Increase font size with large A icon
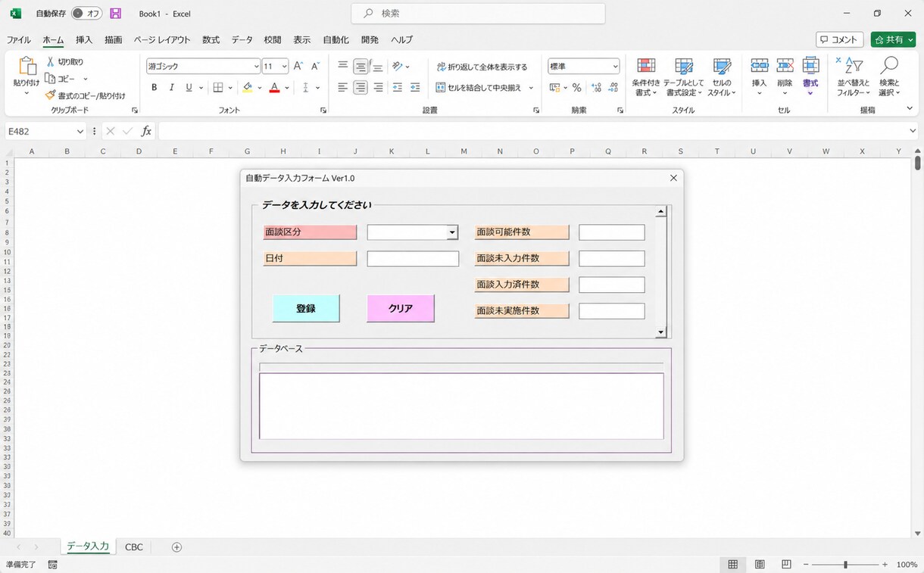Screen dimensions: 924x573 click(x=298, y=67)
